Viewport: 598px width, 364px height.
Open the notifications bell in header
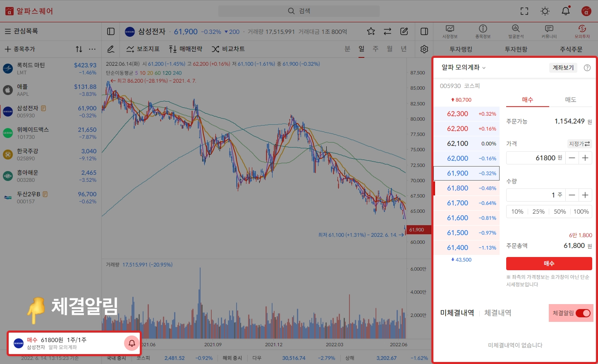coord(566,11)
